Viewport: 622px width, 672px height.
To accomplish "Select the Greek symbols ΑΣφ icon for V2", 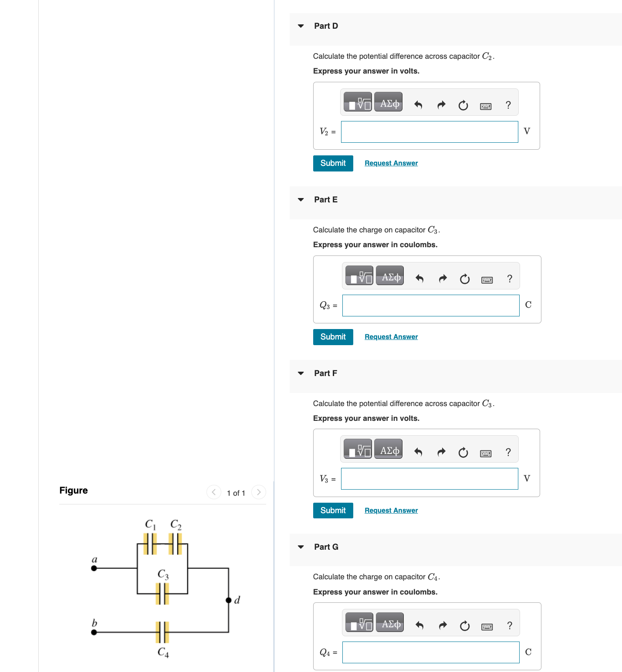I will 388,102.
